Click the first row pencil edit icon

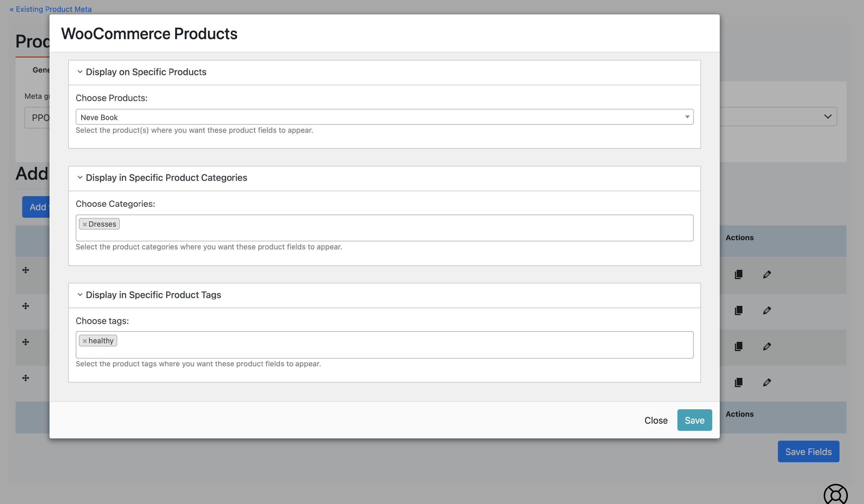click(x=767, y=274)
